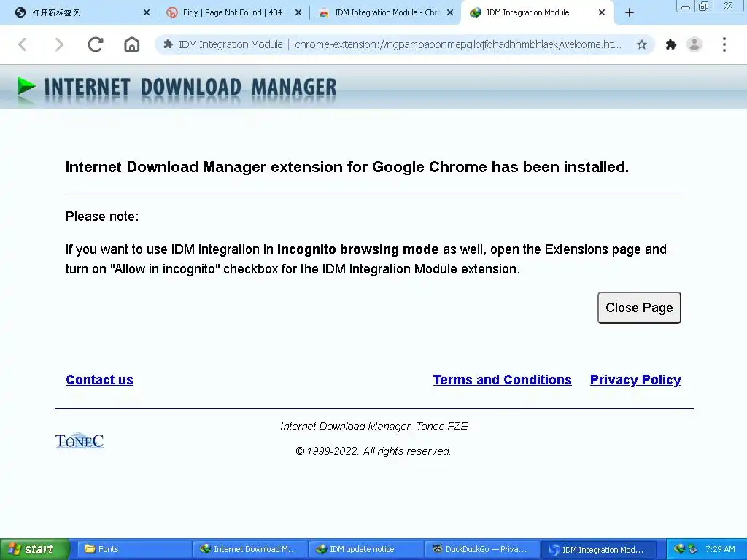Click the extension puzzle icon in address bar
Screen dimensions: 747x560
tap(168, 44)
